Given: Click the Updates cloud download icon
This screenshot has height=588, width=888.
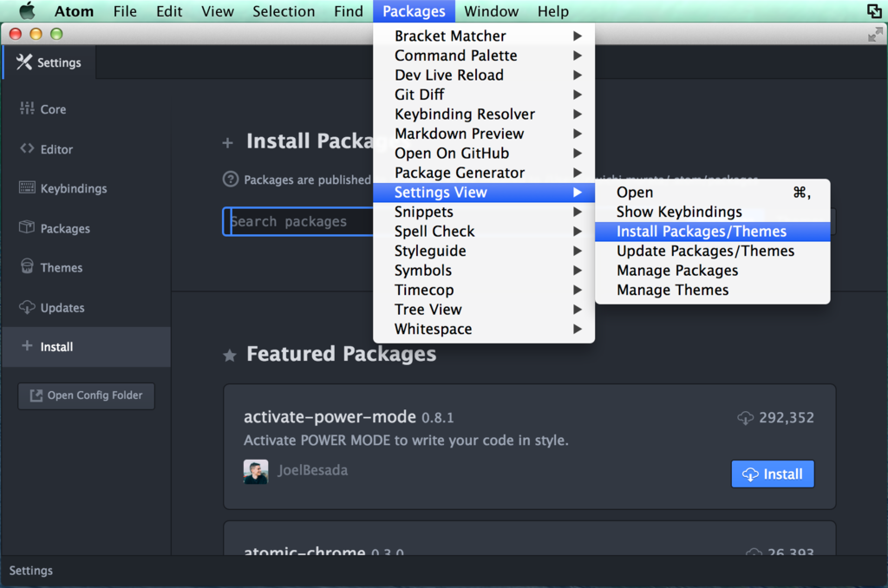Looking at the screenshot, I should click(27, 307).
